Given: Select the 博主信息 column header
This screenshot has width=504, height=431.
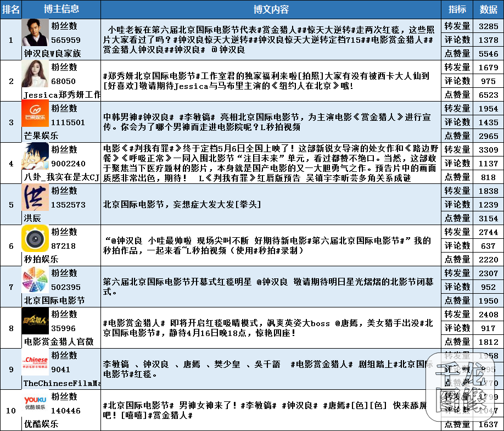Looking at the screenshot, I should point(61,9).
